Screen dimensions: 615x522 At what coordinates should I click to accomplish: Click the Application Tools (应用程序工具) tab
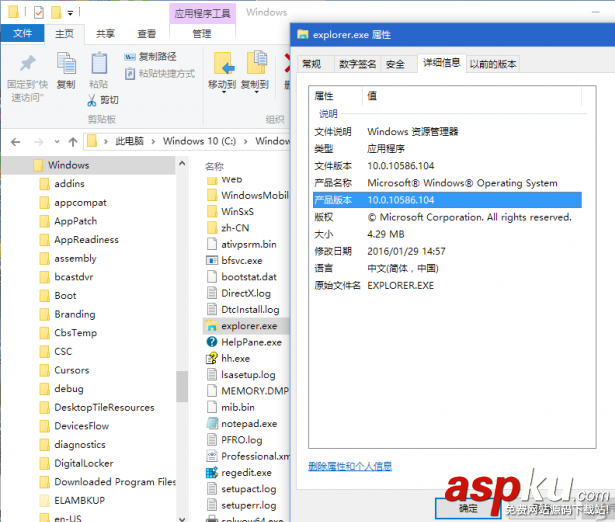coord(202,14)
